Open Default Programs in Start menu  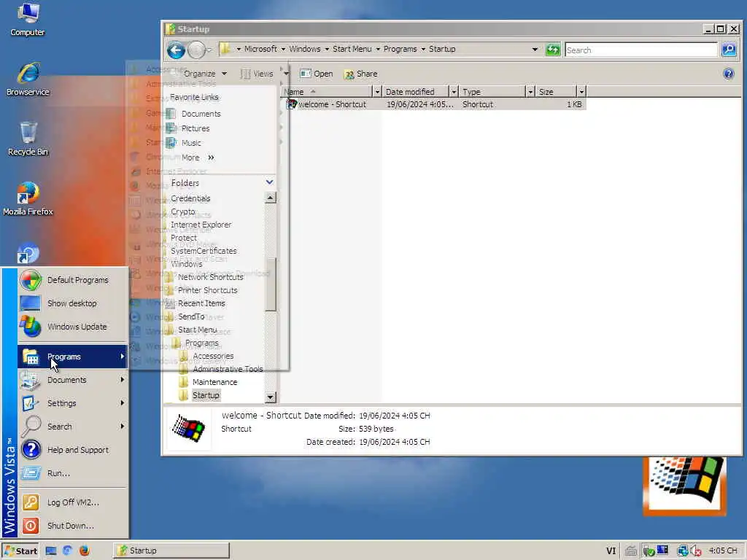click(x=73, y=280)
